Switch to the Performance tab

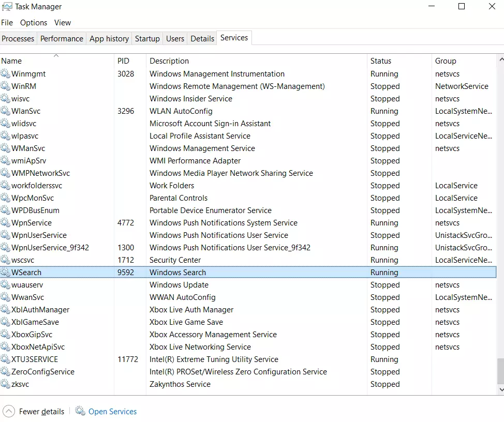62,39
